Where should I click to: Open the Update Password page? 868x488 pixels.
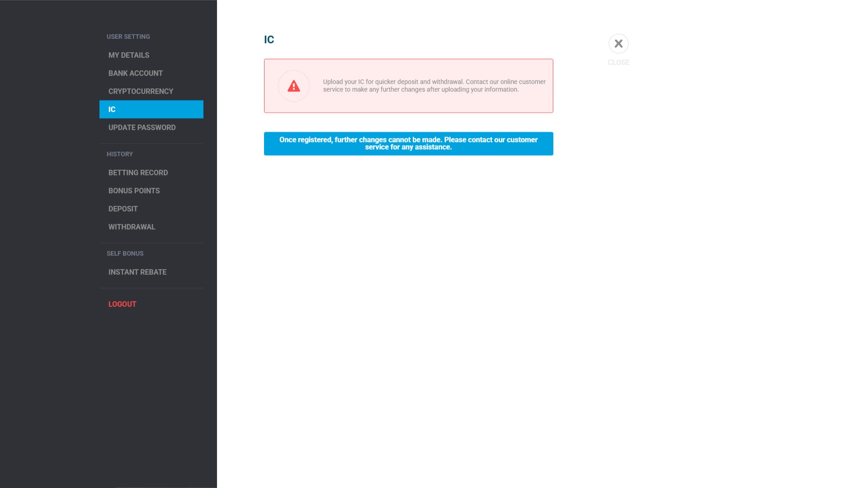click(142, 127)
